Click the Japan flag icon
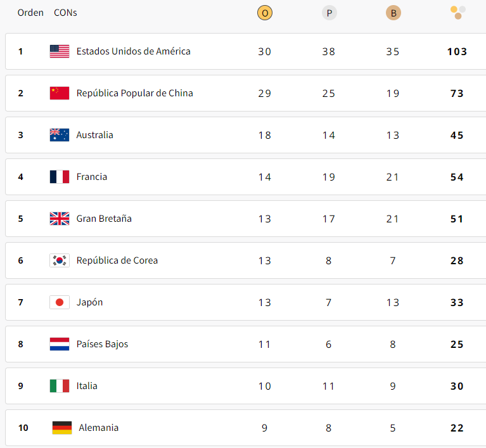The image size is (486, 448). click(60, 302)
